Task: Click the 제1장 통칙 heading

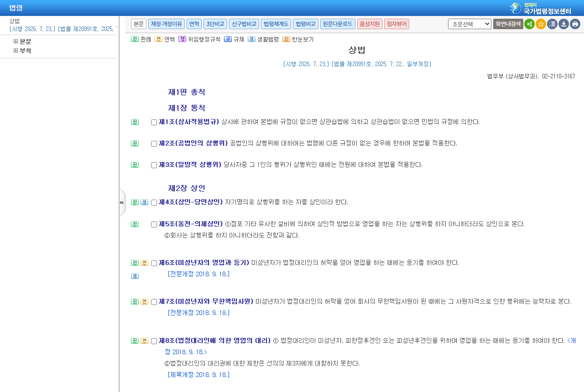Action: (x=187, y=108)
